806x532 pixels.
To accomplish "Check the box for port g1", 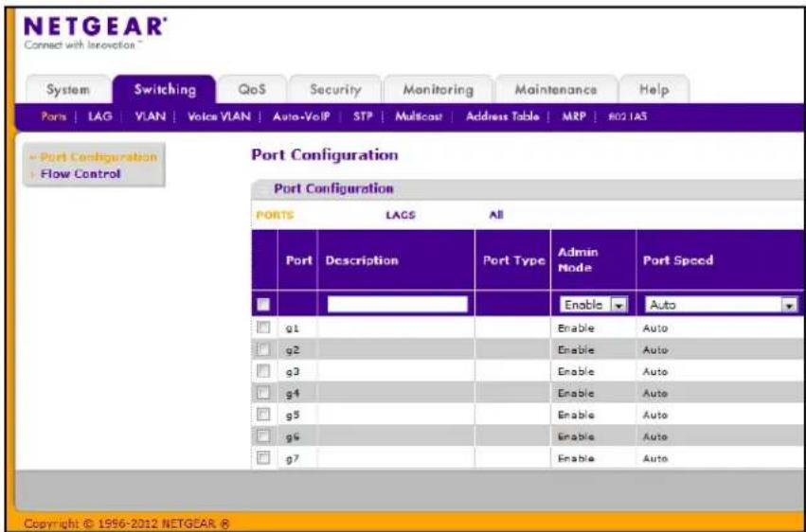I will pyautogui.click(x=263, y=328).
